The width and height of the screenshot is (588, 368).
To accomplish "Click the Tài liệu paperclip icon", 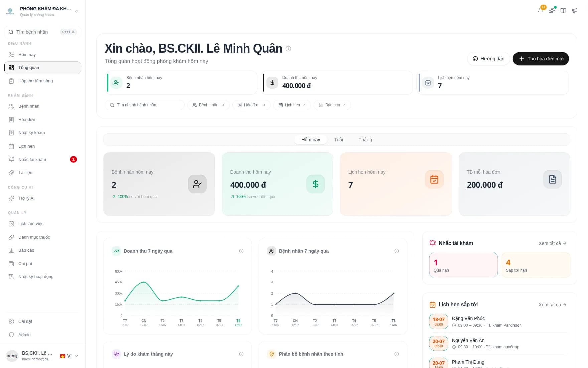I will 11,173.
